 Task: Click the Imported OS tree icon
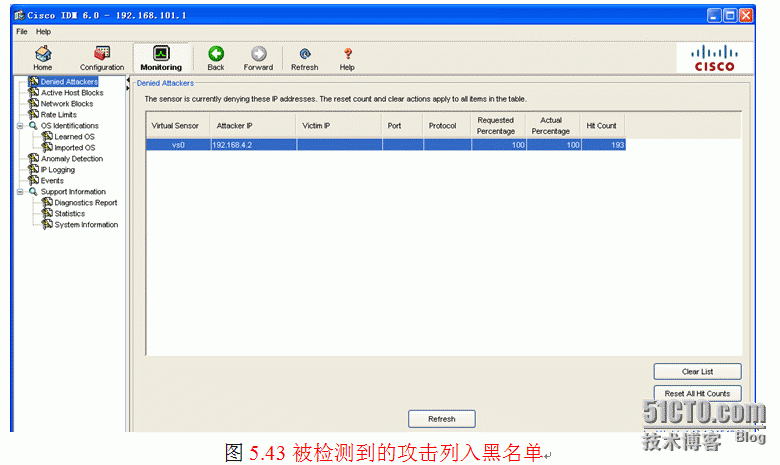(47, 147)
